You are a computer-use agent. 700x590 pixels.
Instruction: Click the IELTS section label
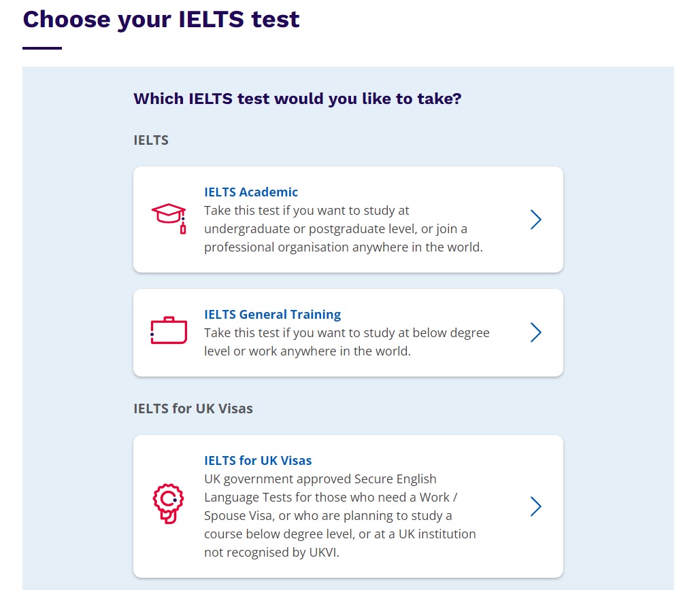151,140
